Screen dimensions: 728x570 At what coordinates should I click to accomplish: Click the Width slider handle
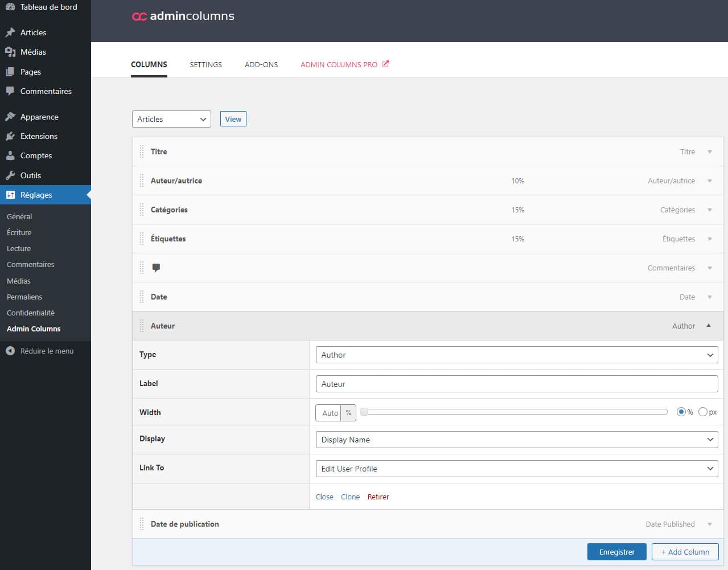(x=364, y=412)
